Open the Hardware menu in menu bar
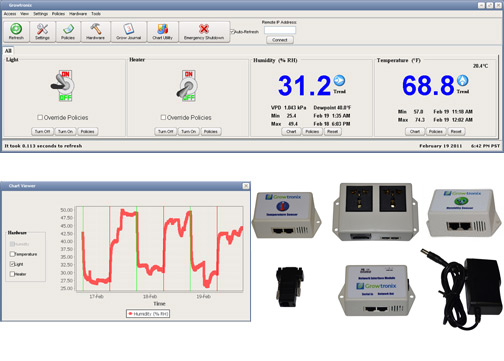 (x=78, y=14)
